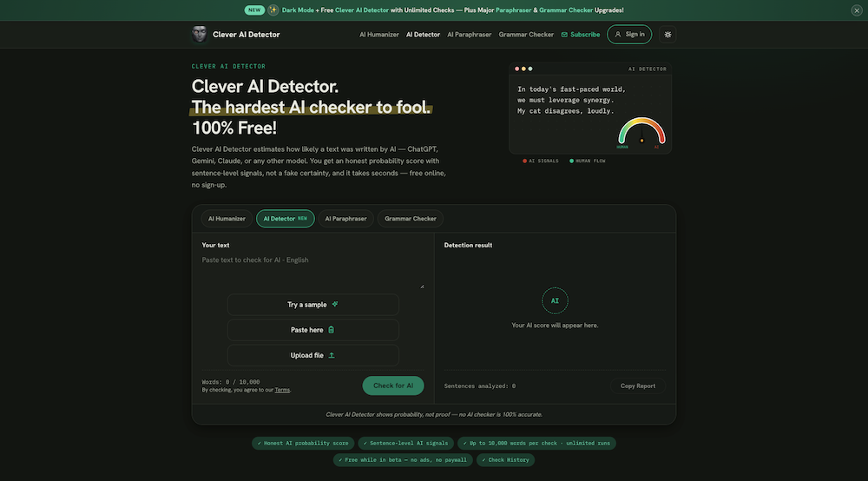Image resolution: width=868 pixels, height=481 pixels.
Task: Select the AI Detector NEW tool tab
Action: point(285,219)
